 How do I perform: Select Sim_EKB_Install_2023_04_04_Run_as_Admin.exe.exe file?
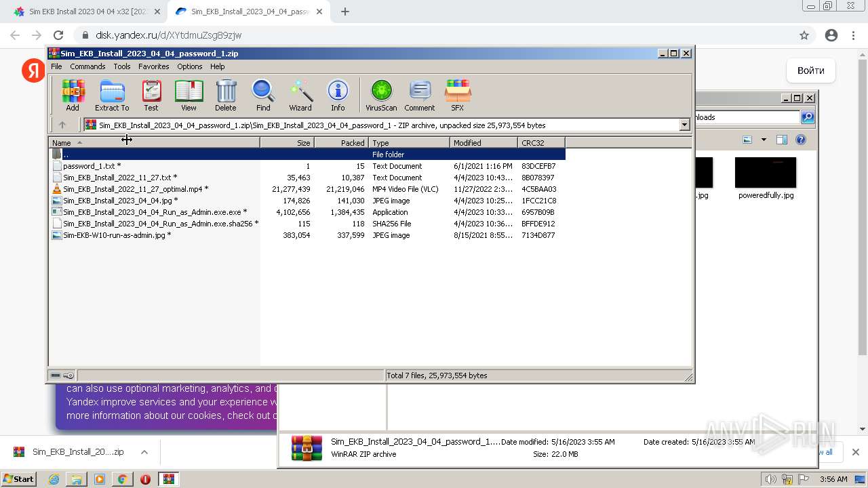pos(307,212)
